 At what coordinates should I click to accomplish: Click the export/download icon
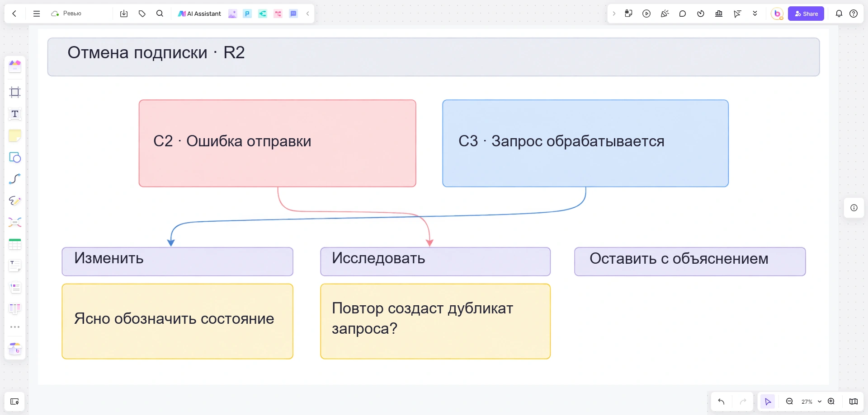pos(124,14)
